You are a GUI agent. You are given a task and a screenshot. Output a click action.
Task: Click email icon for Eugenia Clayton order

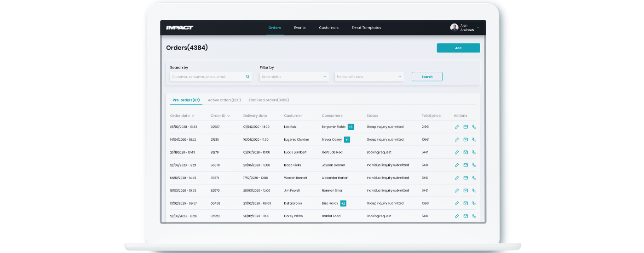coord(466,140)
